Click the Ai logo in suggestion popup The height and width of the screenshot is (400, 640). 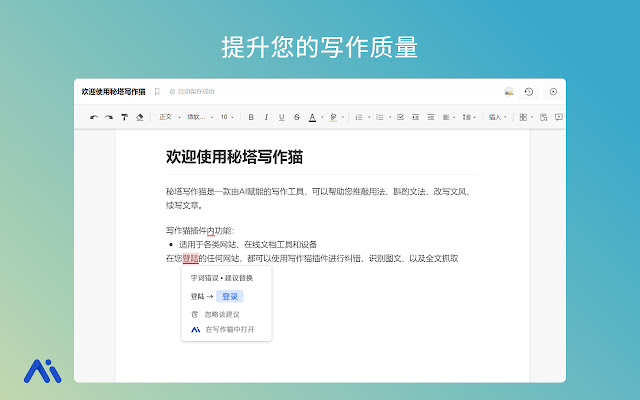point(196,329)
